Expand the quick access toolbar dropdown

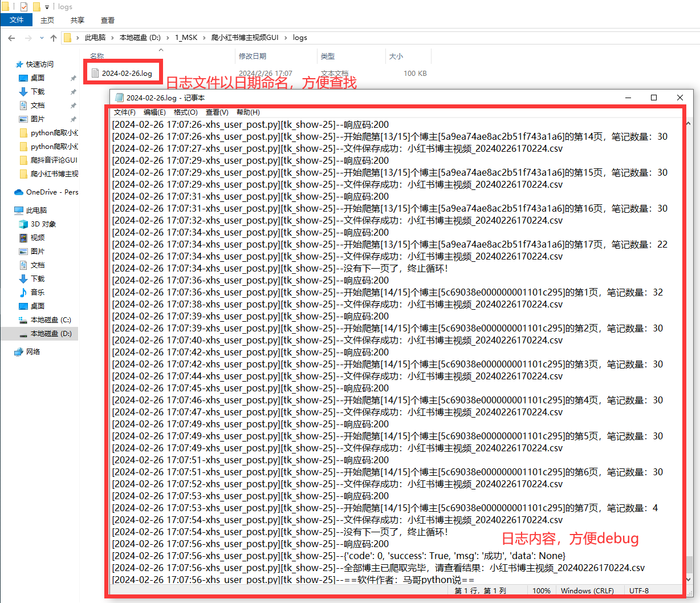click(47, 7)
